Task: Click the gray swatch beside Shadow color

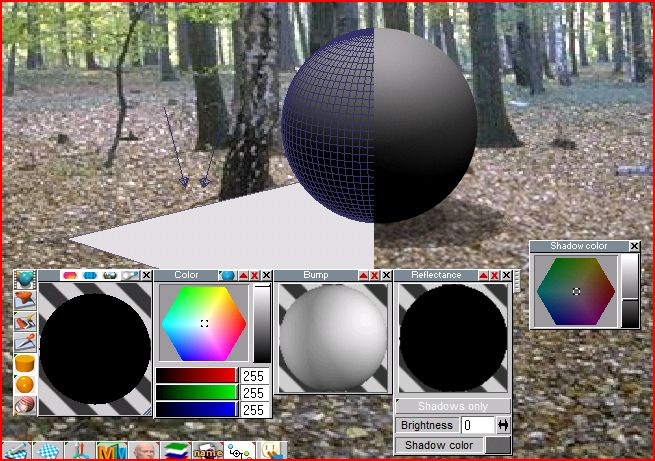Action: coord(498,445)
